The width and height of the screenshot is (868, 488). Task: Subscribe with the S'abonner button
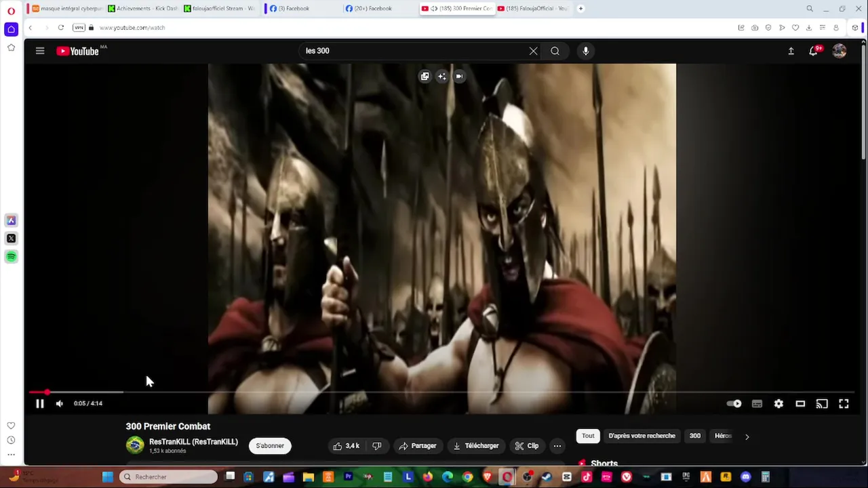pos(270,445)
